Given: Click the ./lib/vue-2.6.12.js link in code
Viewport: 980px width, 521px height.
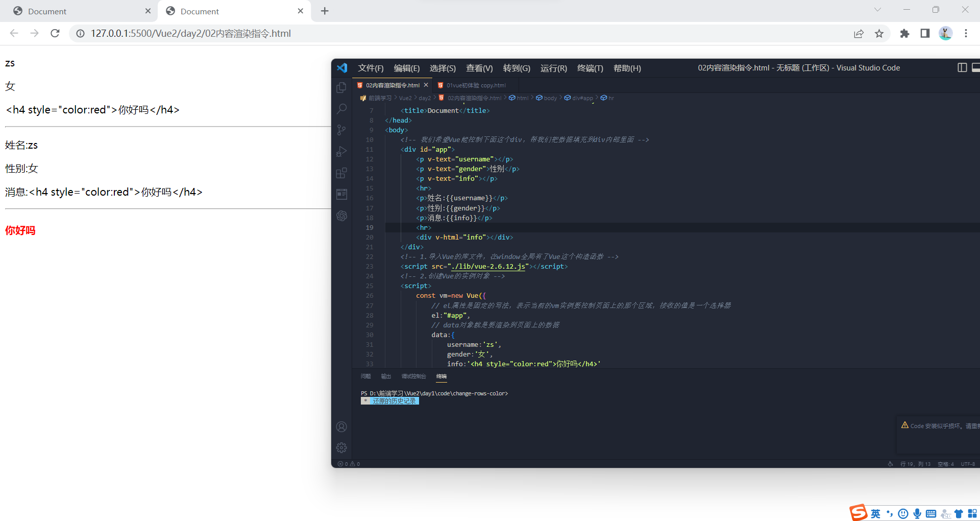Looking at the screenshot, I should point(488,267).
